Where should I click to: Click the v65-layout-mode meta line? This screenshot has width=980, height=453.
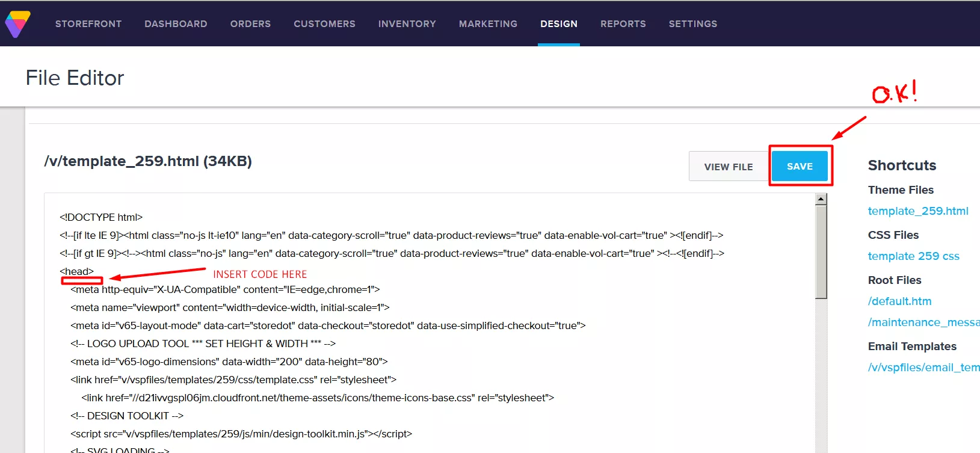tap(328, 325)
